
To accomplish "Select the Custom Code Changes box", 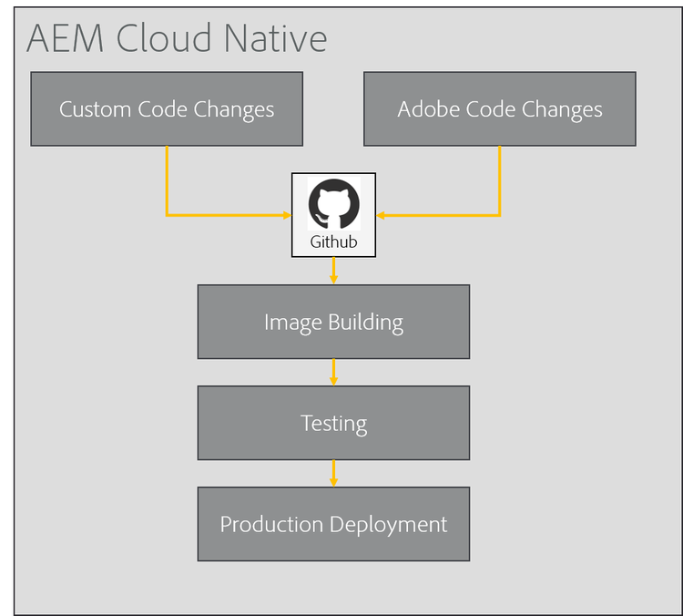I will tap(167, 109).
